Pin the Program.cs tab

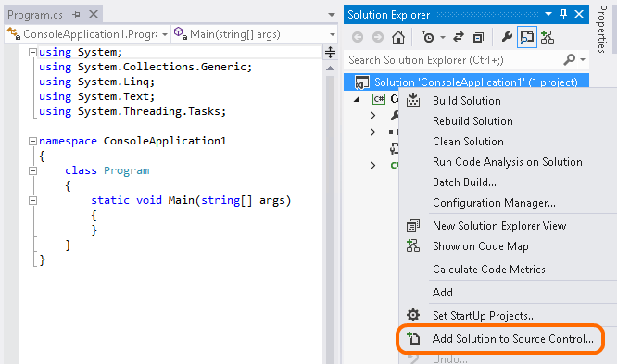coord(76,15)
